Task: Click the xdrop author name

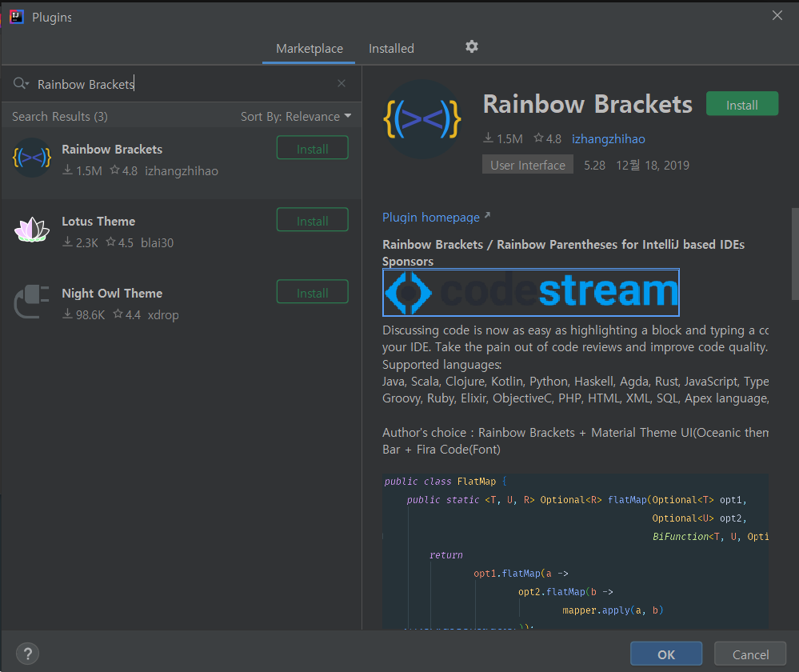Action: coord(163,315)
